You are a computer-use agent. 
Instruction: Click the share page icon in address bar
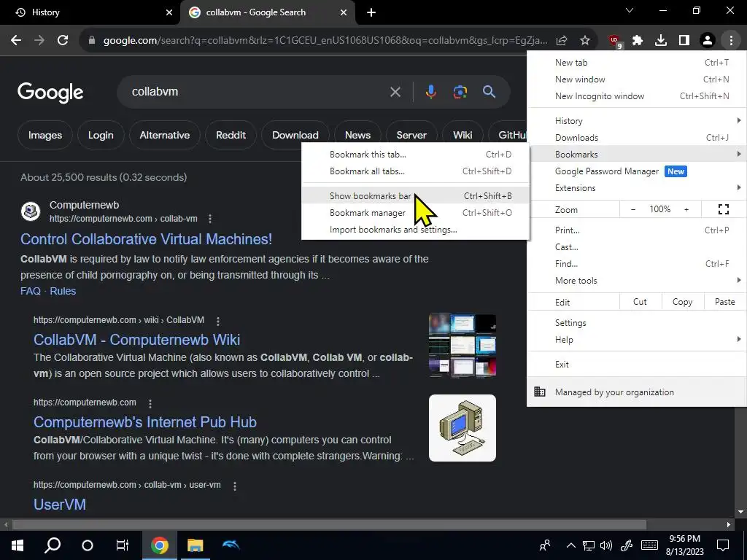562,41
